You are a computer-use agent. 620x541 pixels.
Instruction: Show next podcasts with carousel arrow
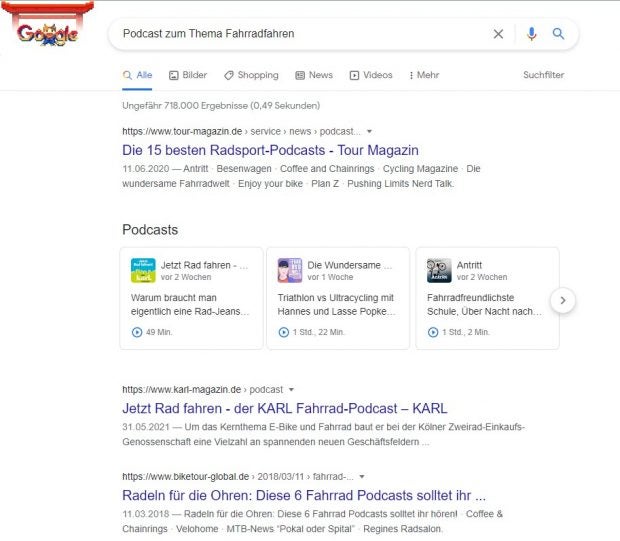(x=563, y=299)
